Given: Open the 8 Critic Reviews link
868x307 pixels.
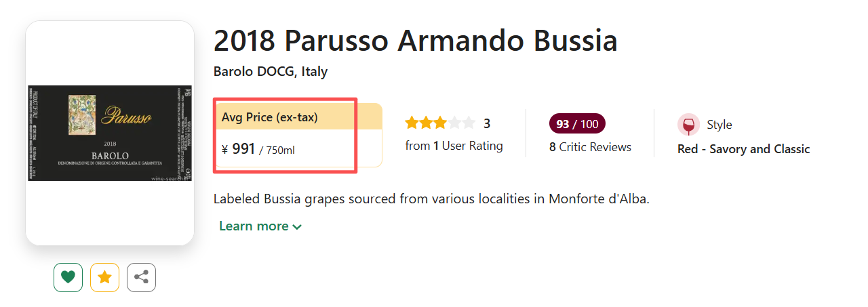Looking at the screenshot, I should (590, 147).
